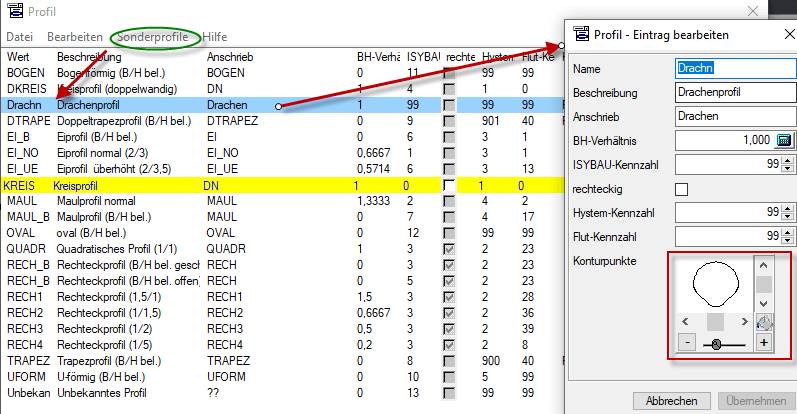
Task: Toggle rechteckig checkbox in QUADR row
Action: tap(450, 249)
